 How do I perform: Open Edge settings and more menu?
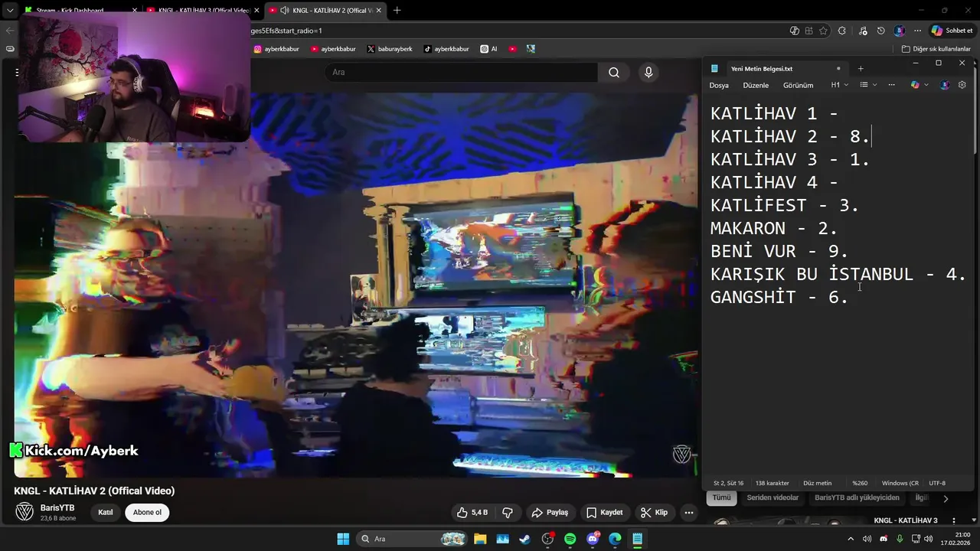(x=917, y=31)
